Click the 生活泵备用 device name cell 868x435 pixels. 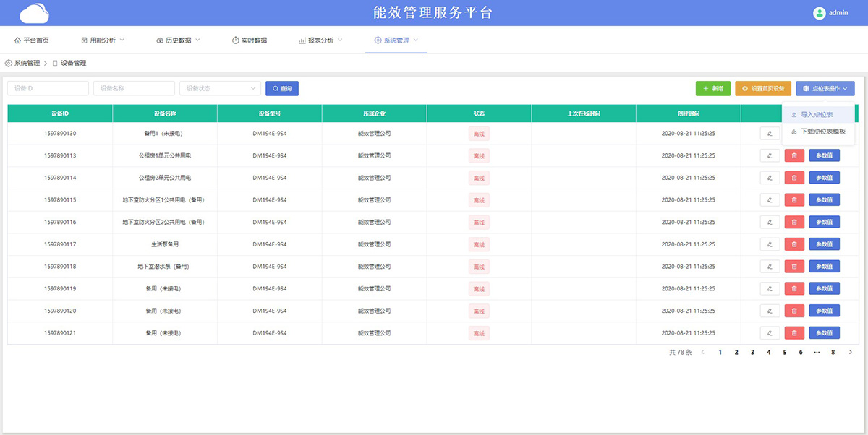point(165,244)
